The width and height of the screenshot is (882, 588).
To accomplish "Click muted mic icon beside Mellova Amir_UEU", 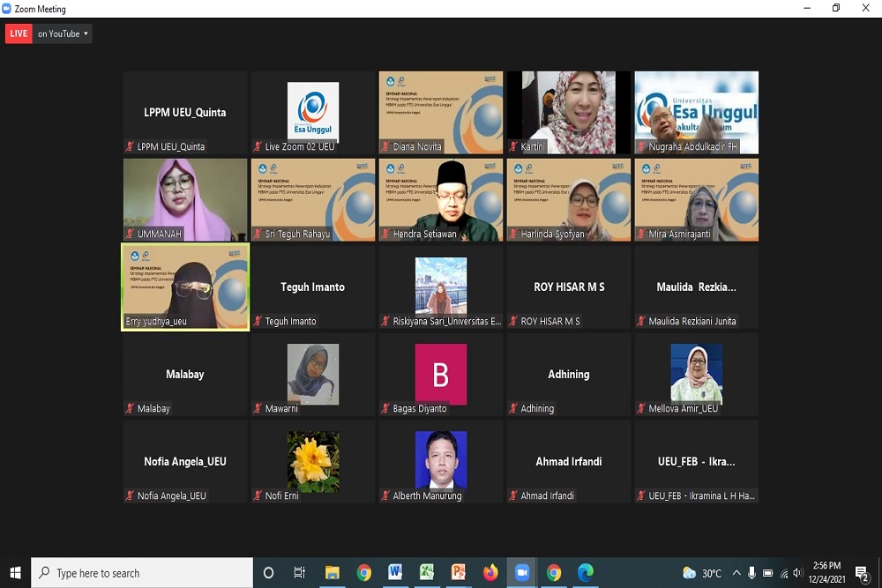I will click(640, 409).
